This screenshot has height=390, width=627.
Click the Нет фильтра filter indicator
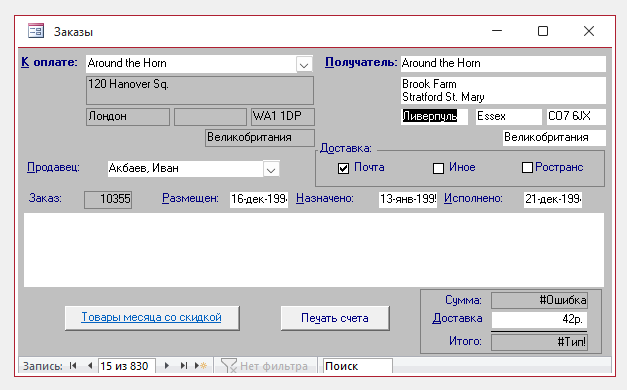click(265, 366)
